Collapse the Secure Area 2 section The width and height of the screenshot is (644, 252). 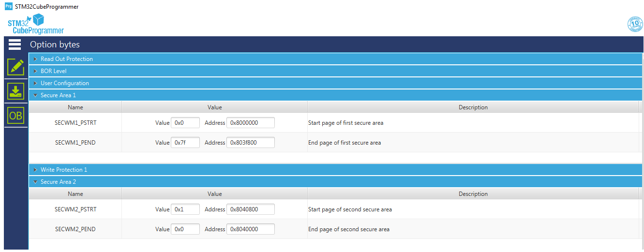point(336,182)
